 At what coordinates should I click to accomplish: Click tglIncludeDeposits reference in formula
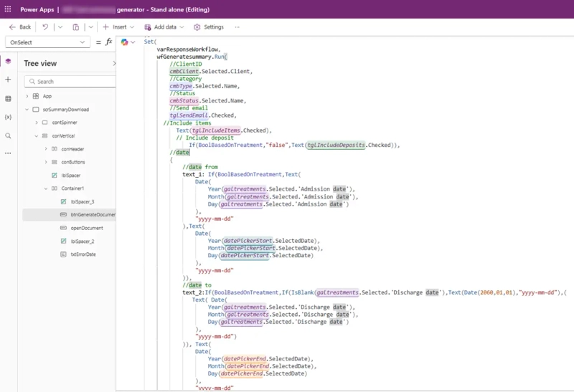[336, 145]
